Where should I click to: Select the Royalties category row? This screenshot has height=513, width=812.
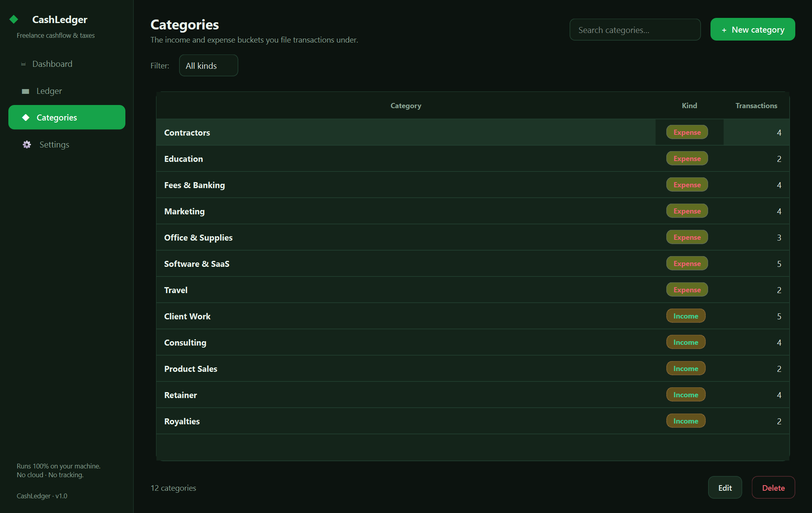coord(473,421)
